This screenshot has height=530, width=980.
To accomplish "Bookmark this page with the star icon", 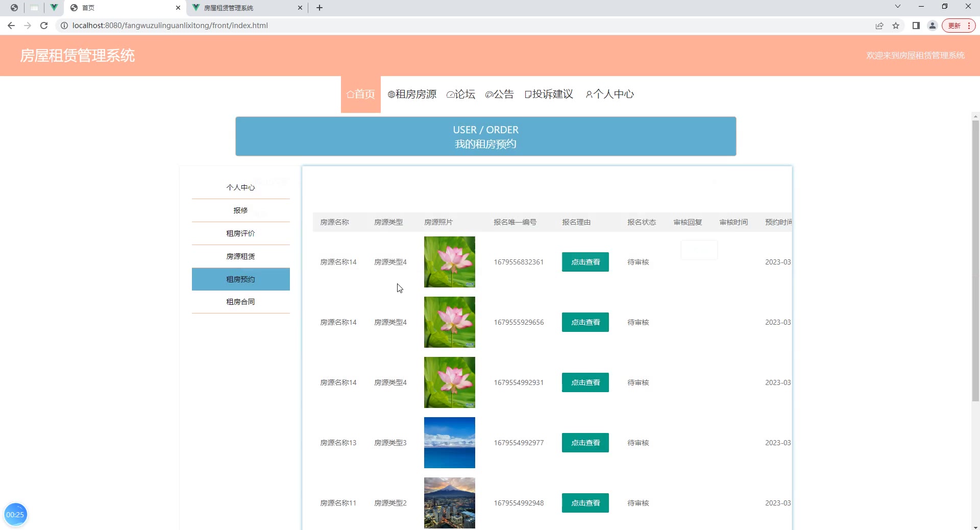I will point(896,26).
